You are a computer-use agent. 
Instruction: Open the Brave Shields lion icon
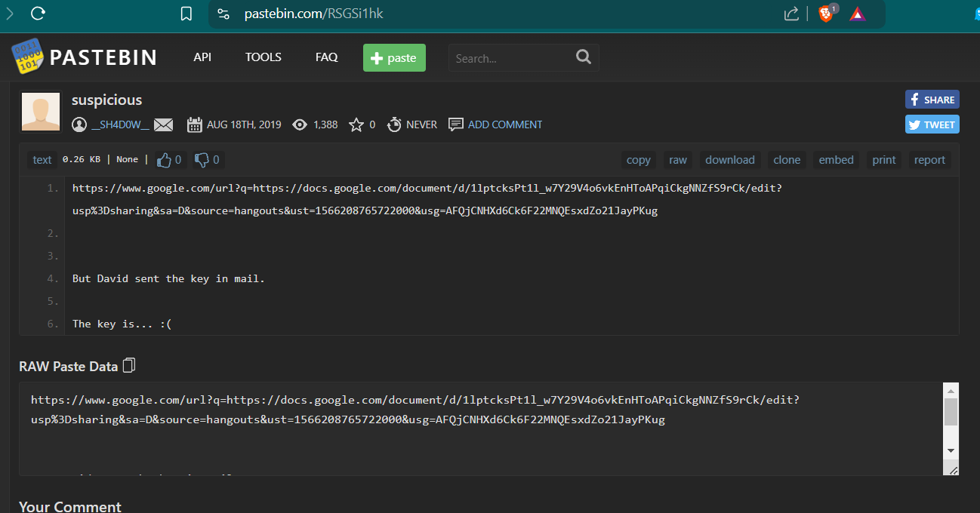pyautogui.click(x=826, y=14)
